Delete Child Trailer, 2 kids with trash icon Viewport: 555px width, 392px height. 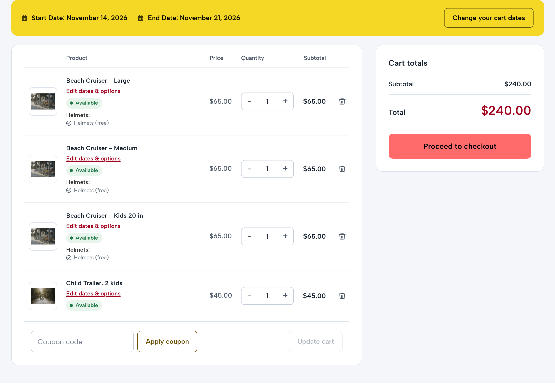point(342,296)
